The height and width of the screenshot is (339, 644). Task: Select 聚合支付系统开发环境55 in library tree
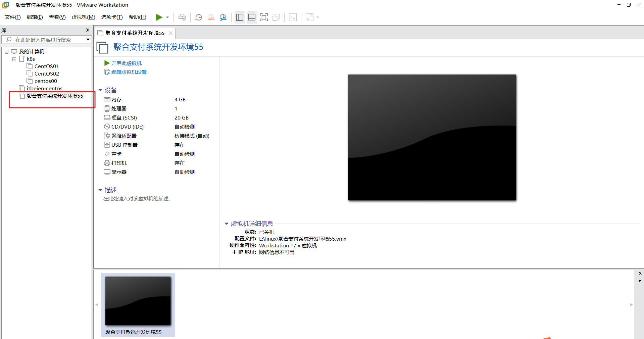tap(55, 96)
